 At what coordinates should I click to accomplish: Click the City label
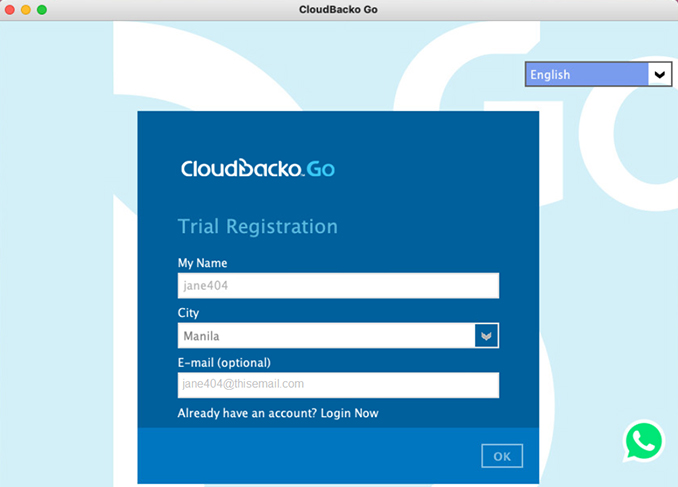pos(189,313)
